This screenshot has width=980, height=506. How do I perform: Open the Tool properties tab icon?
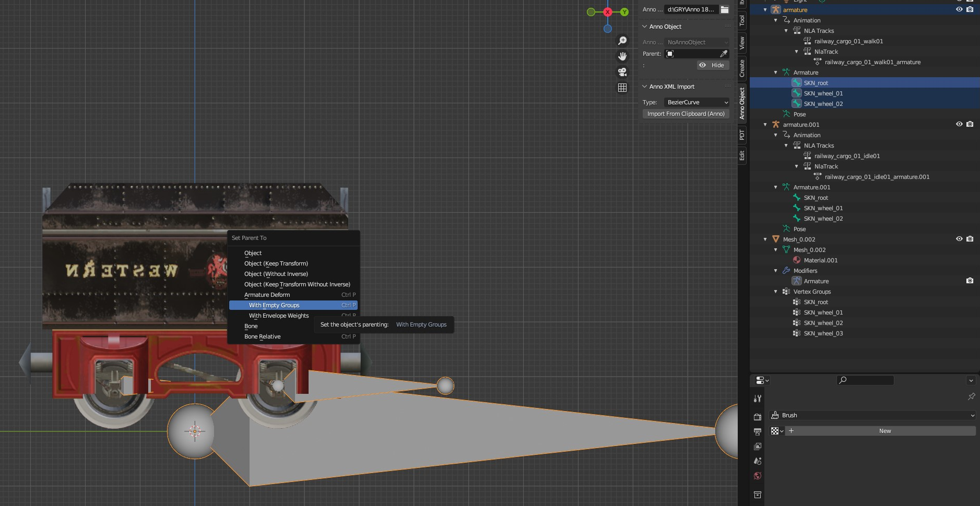point(758,399)
